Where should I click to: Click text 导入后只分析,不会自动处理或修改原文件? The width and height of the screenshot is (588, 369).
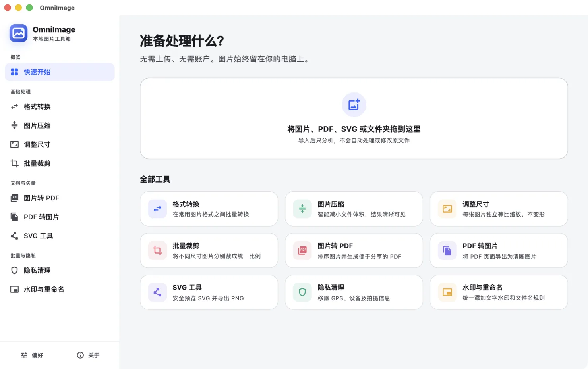coord(354,140)
